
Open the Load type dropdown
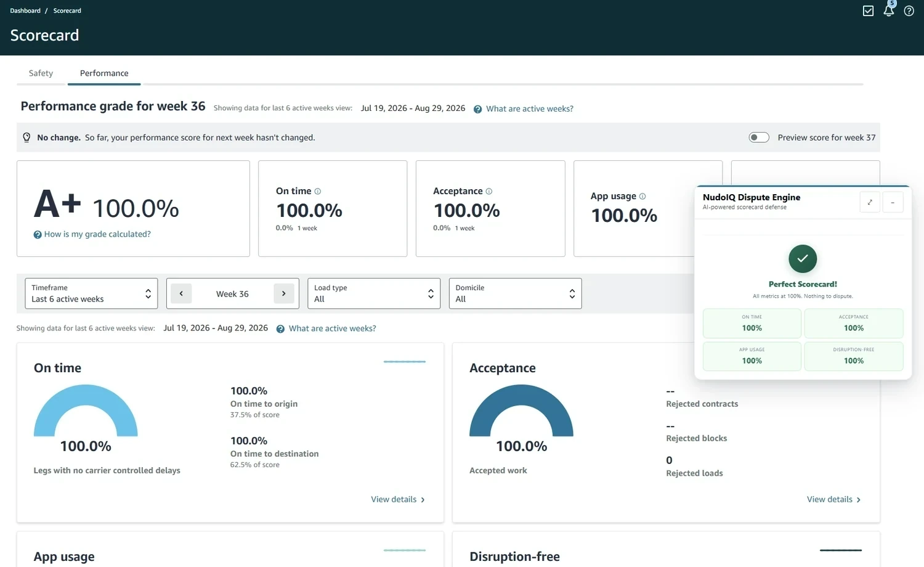tap(374, 293)
